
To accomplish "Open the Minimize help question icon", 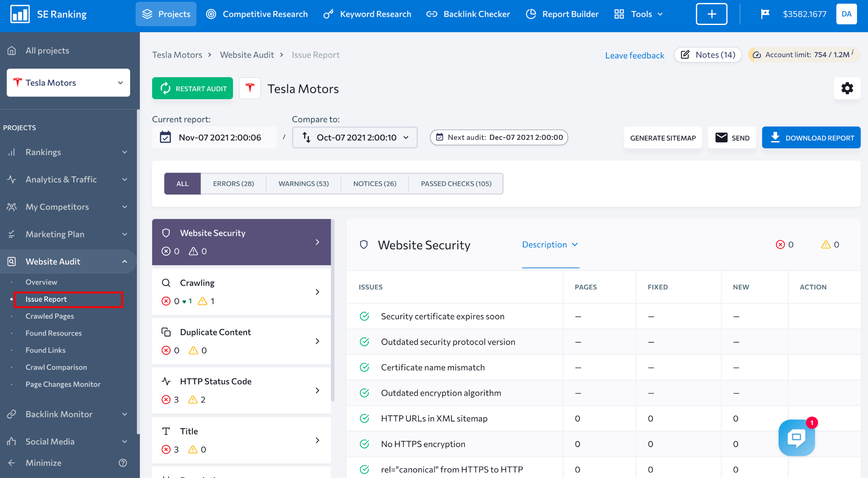I will pos(123,463).
